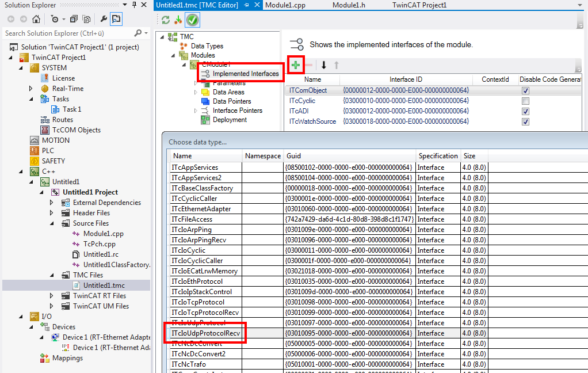The width and height of the screenshot is (588, 373).
Task: Collapse the Source Files folder
Action: (x=52, y=223)
